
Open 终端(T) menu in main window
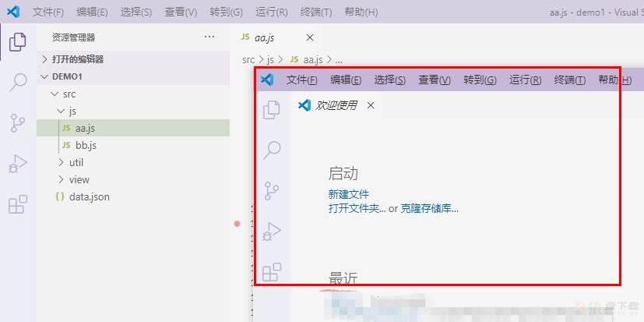pyautogui.click(x=316, y=12)
